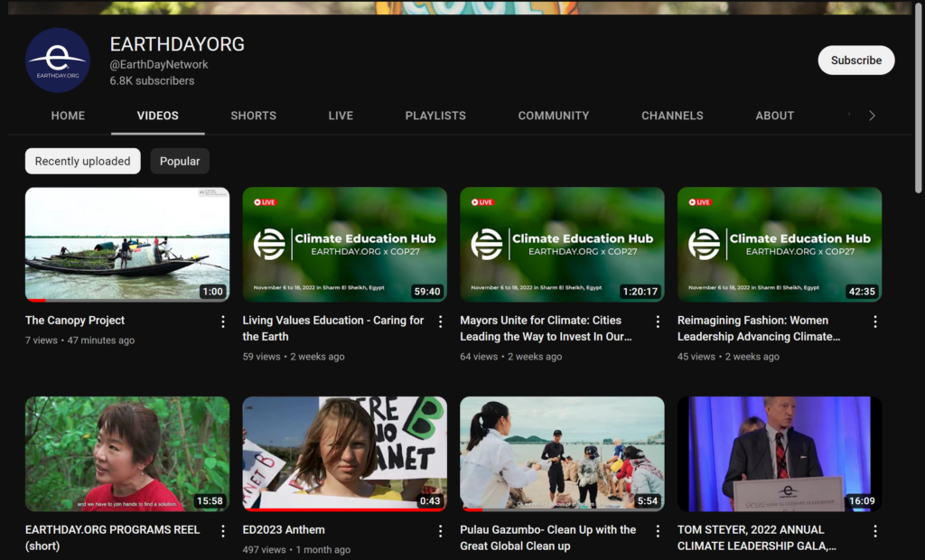Viewport: 925px width, 560px height.
Task: Open options menu for TOM STEYER video
Action: tap(875, 531)
